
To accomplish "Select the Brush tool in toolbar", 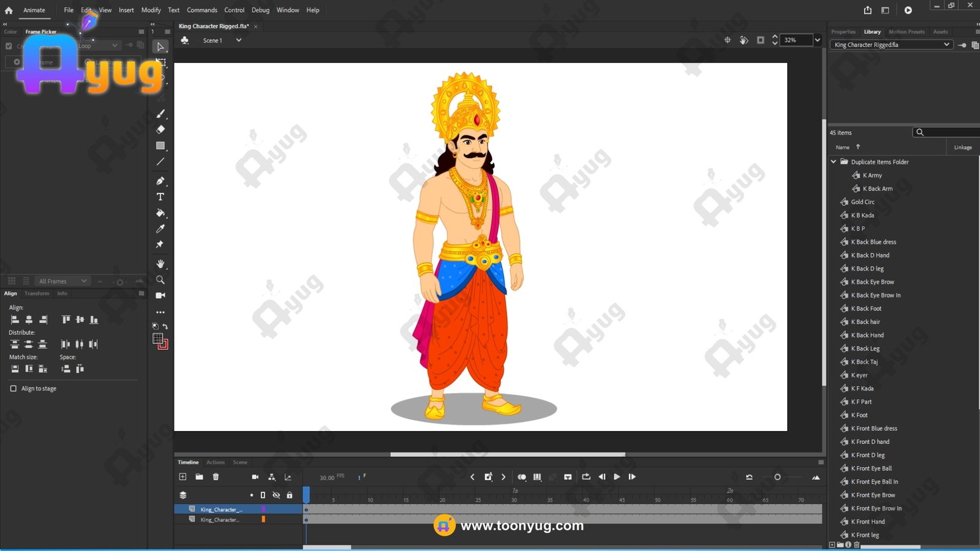I will click(x=160, y=113).
